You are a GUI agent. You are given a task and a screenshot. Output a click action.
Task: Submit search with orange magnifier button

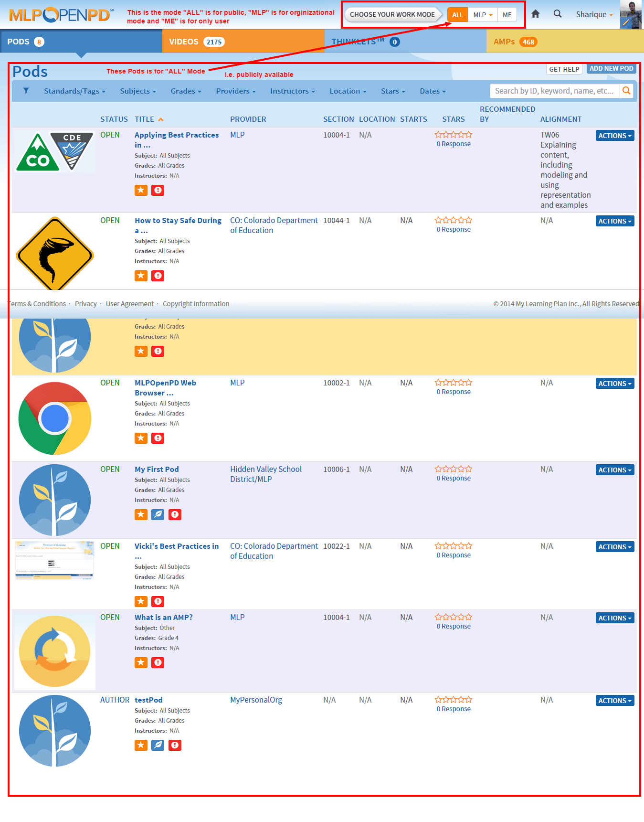coord(626,91)
